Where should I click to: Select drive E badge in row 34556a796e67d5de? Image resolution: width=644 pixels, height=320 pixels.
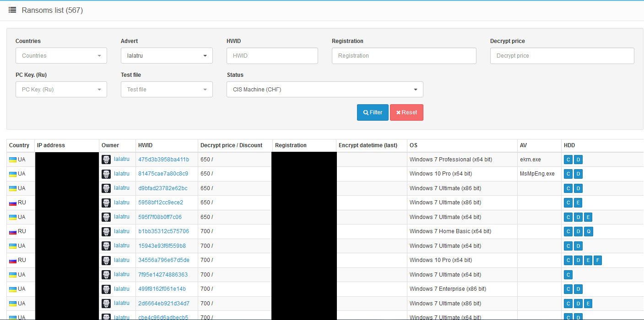(x=588, y=261)
